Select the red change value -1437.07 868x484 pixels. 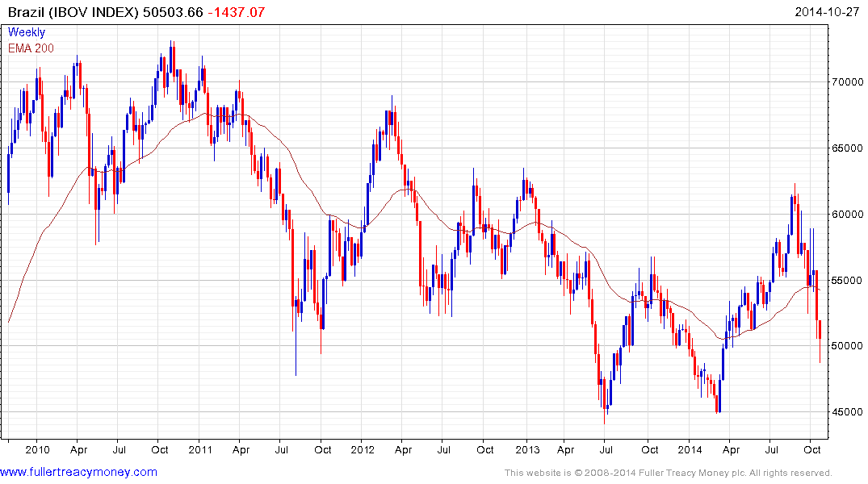[x=237, y=11]
